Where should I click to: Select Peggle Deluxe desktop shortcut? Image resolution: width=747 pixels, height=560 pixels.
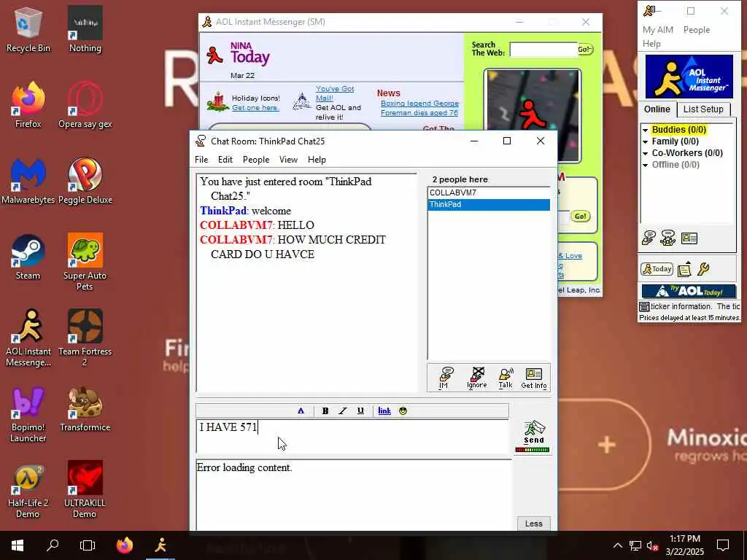tap(85, 181)
